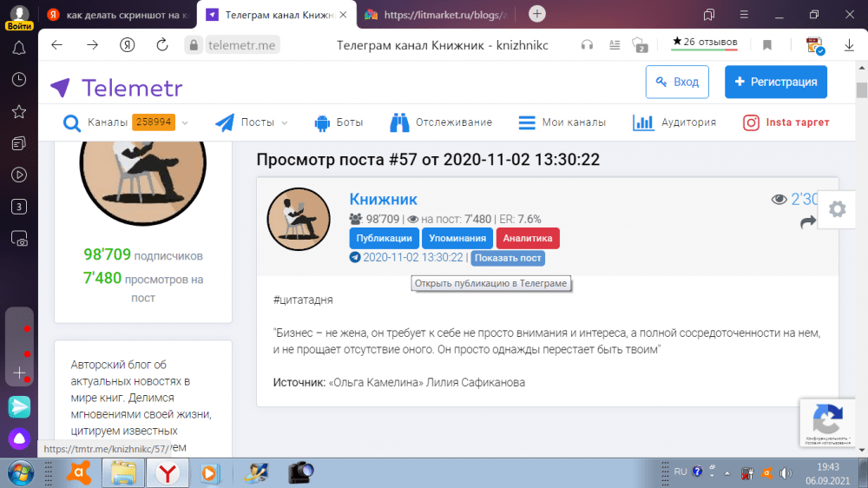Image resolution: width=868 pixels, height=488 pixels.
Task: Open a new browser tab
Action: pyautogui.click(x=536, y=14)
